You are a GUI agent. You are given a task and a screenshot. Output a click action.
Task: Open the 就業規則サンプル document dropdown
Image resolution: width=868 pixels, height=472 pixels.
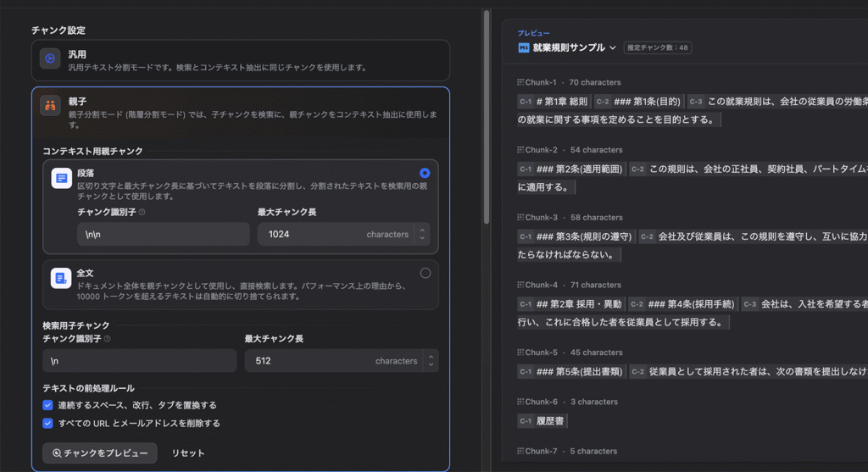(613, 47)
